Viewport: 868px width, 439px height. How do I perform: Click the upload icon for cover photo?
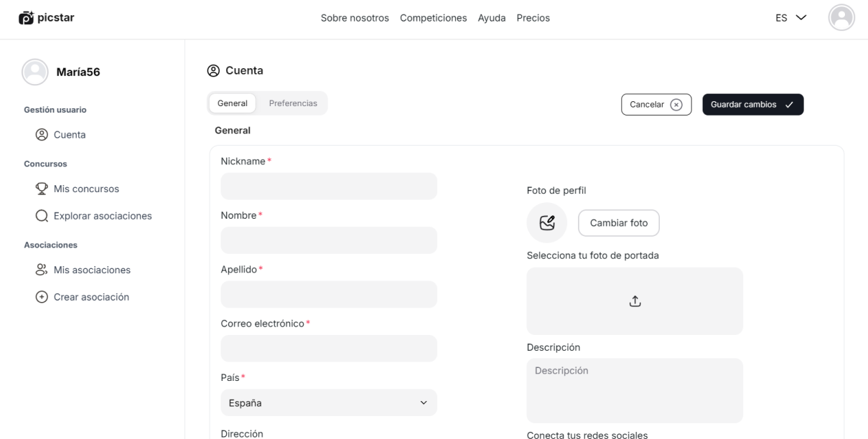coord(635,301)
